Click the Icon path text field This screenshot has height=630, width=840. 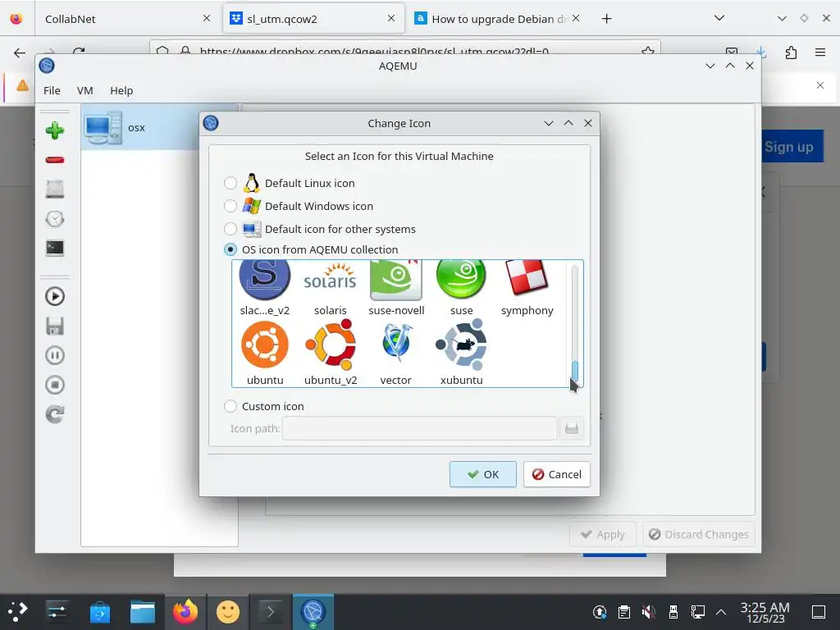[419, 428]
